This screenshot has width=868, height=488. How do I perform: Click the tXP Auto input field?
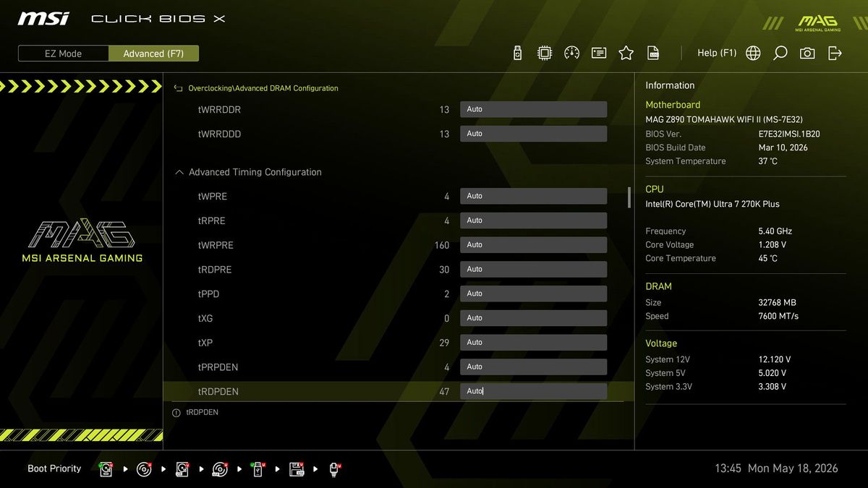coord(533,343)
